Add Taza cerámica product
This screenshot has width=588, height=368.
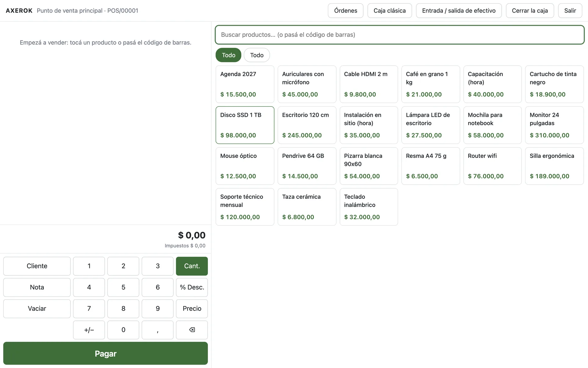(x=307, y=207)
